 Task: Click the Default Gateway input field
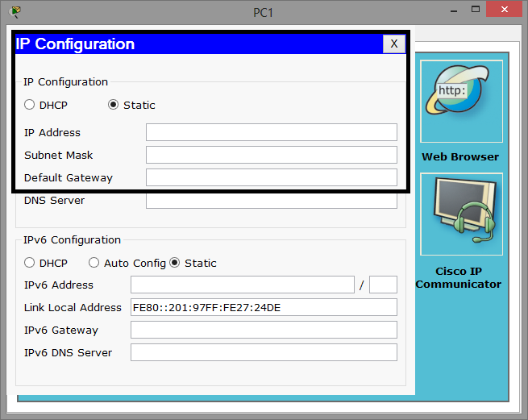272,177
